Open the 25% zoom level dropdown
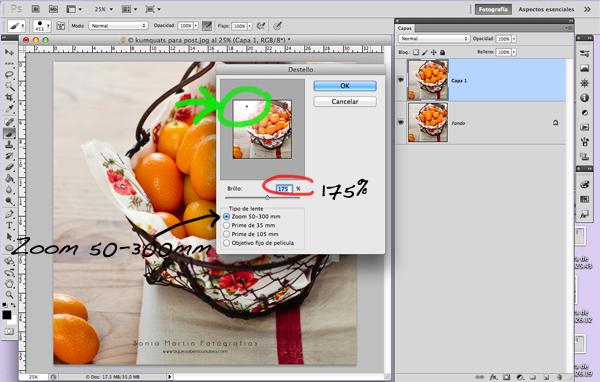This screenshot has height=382, width=600. pos(104,9)
